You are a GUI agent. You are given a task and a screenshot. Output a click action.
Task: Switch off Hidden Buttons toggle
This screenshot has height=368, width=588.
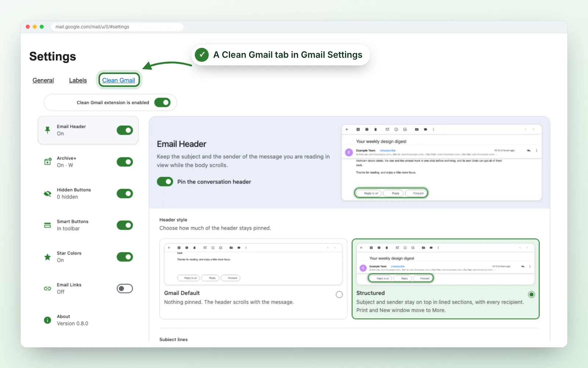(x=125, y=194)
